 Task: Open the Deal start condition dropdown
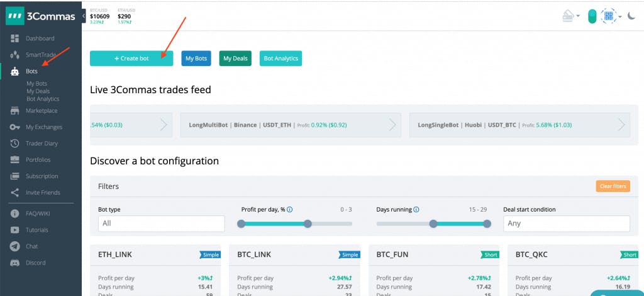click(x=566, y=224)
